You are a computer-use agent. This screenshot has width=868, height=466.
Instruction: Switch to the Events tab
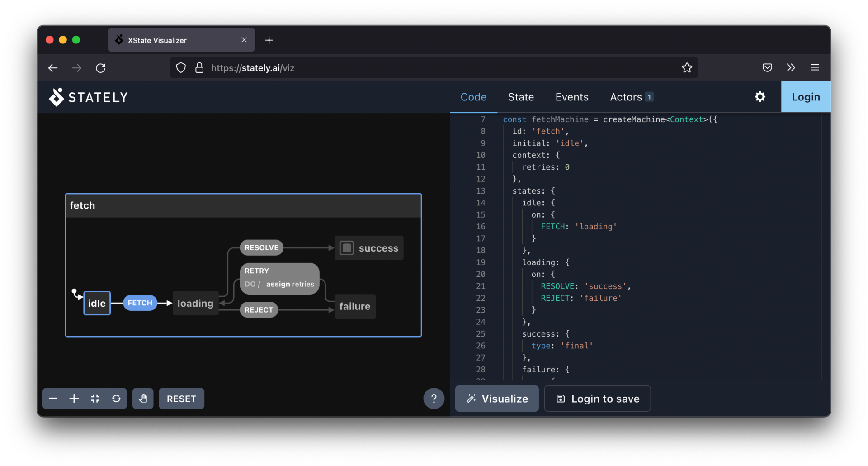tap(572, 97)
